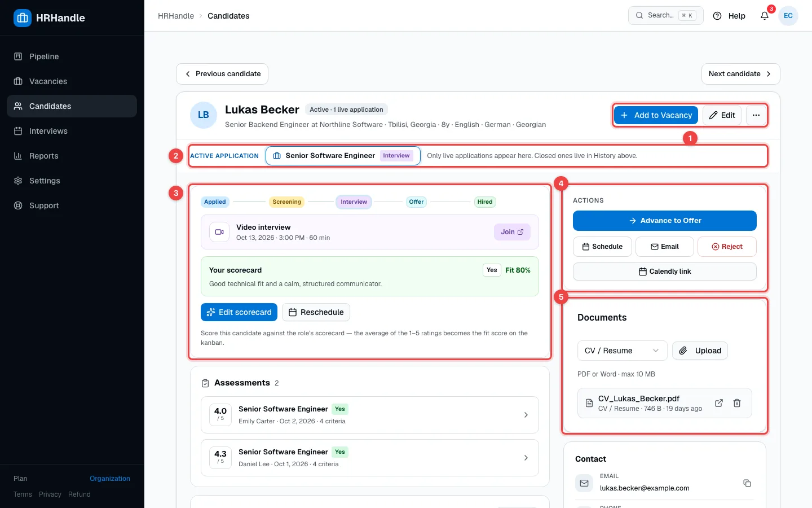Click the Screening stage badge
Viewport: 812px width, 508px height.
(x=287, y=202)
